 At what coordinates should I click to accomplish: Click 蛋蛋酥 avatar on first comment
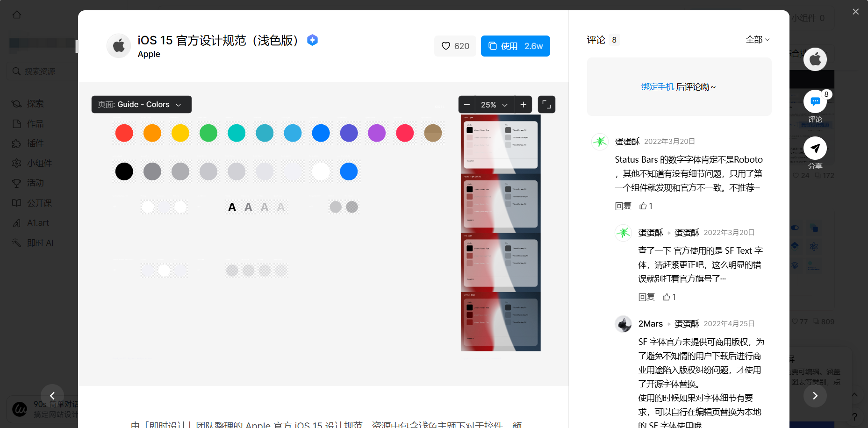(x=600, y=142)
